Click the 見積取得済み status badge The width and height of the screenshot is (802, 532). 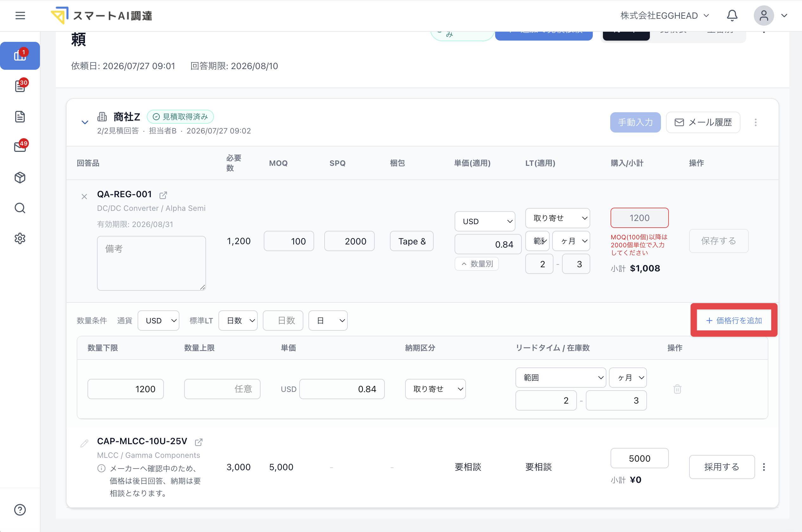coord(180,117)
